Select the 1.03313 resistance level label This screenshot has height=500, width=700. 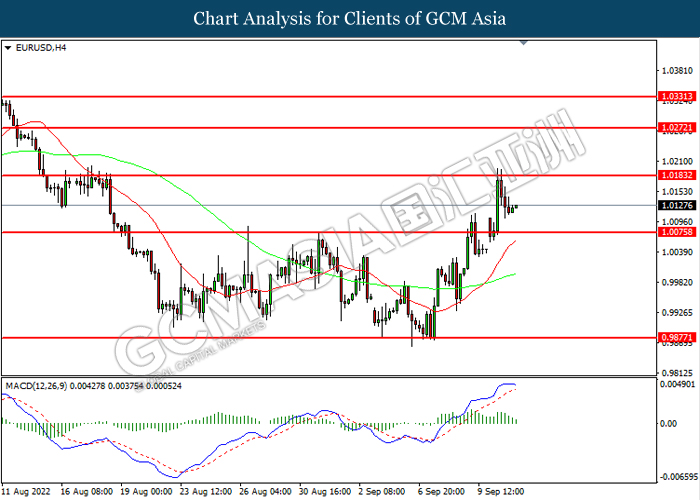tap(677, 96)
